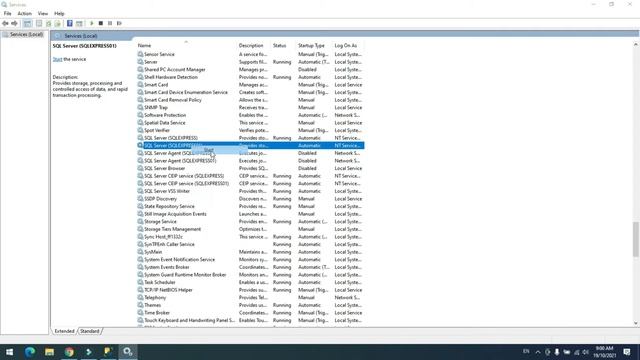640x360 pixels.
Task: Select the gear icon beside Task Scheduler
Action: click(x=140, y=282)
